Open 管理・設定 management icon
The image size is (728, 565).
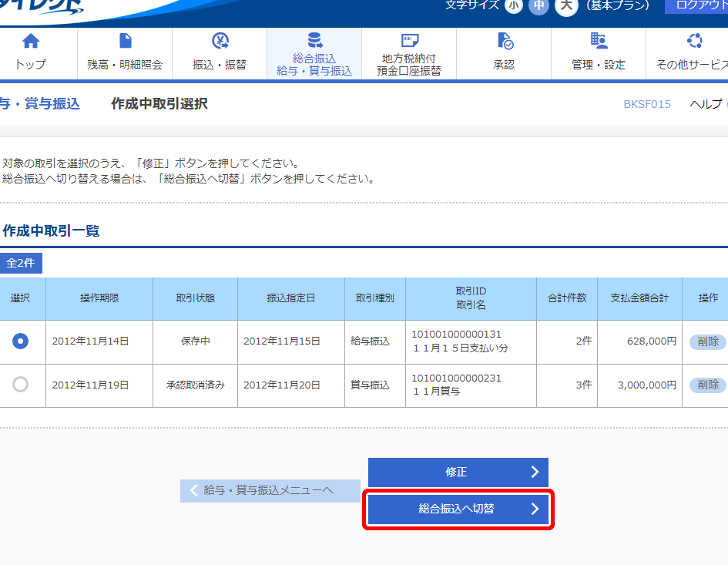(599, 42)
